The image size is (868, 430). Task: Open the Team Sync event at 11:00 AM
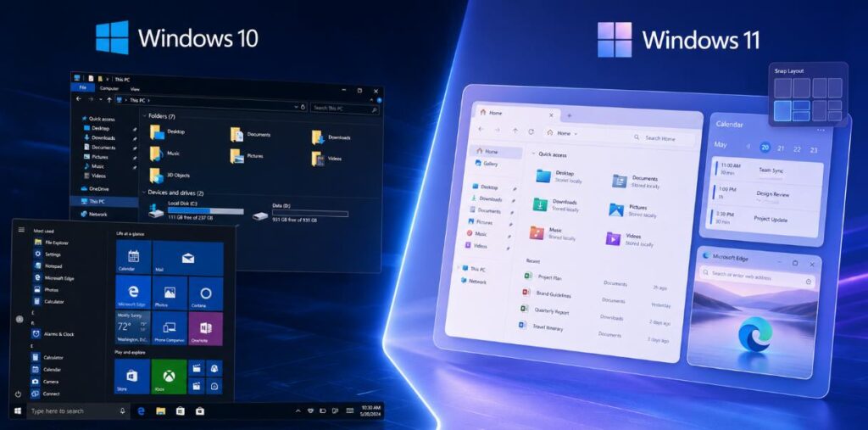(x=768, y=170)
